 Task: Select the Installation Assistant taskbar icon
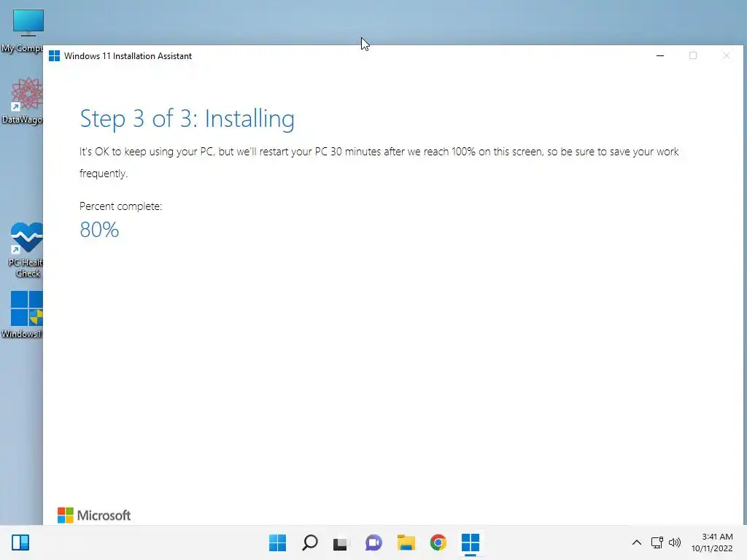point(471,542)
